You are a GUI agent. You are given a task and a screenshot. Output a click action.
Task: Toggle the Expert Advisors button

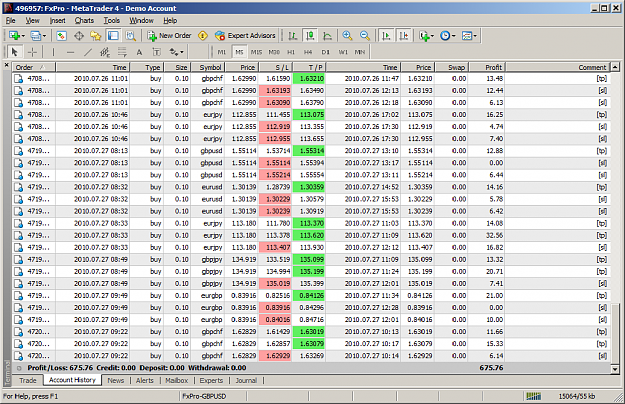coord(245,36)
